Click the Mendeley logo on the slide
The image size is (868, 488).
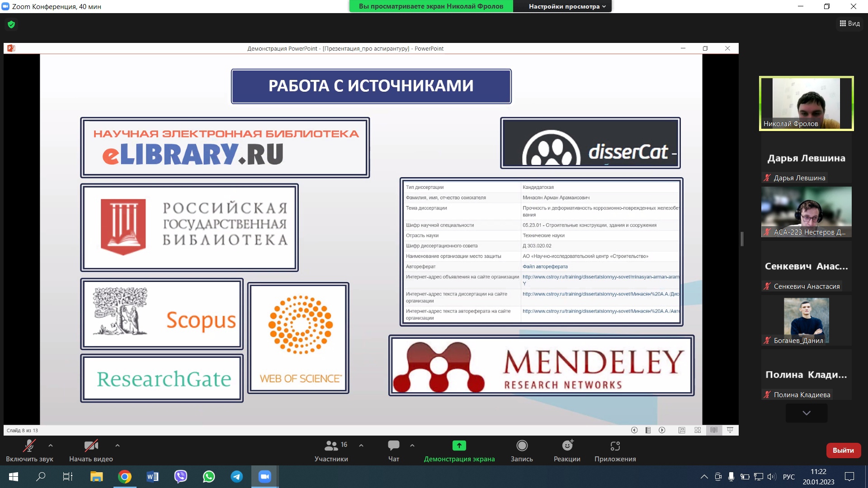coord(542,365)
